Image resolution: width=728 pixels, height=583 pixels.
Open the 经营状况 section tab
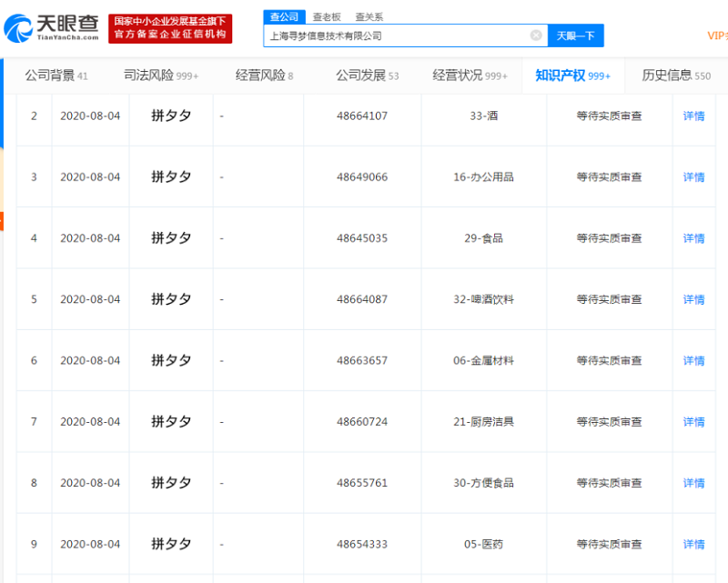[x=470, y=75]
